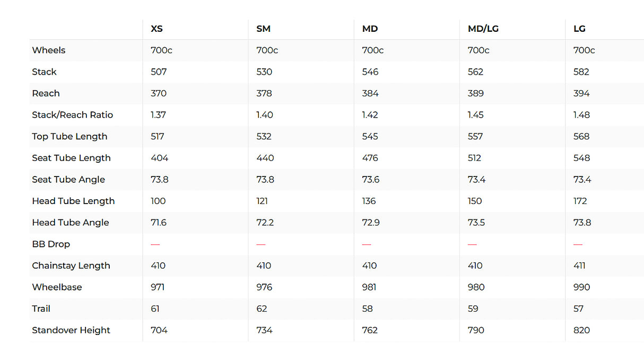
Task: Click the Wheels row label
Action: pos(49,50)
